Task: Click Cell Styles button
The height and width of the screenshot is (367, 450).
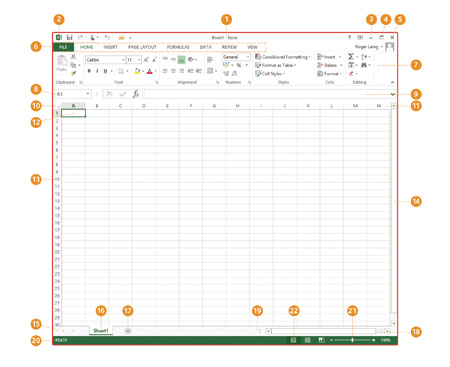Action: click(270, 74)
